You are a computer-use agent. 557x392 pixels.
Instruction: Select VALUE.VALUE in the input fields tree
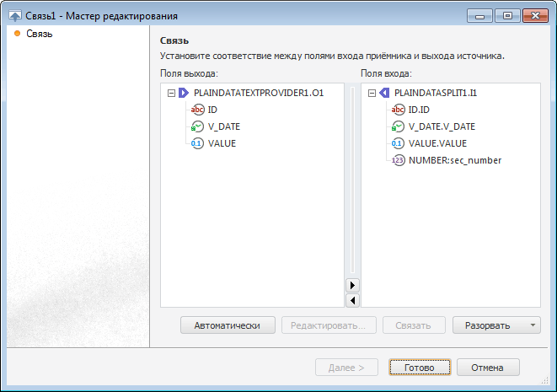(437, 143)
